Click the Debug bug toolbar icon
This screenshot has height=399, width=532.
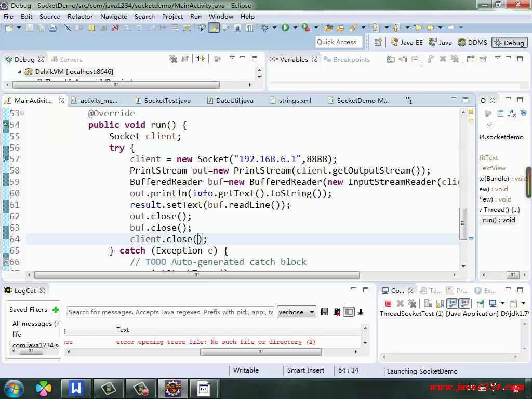[x=264, y=28]
